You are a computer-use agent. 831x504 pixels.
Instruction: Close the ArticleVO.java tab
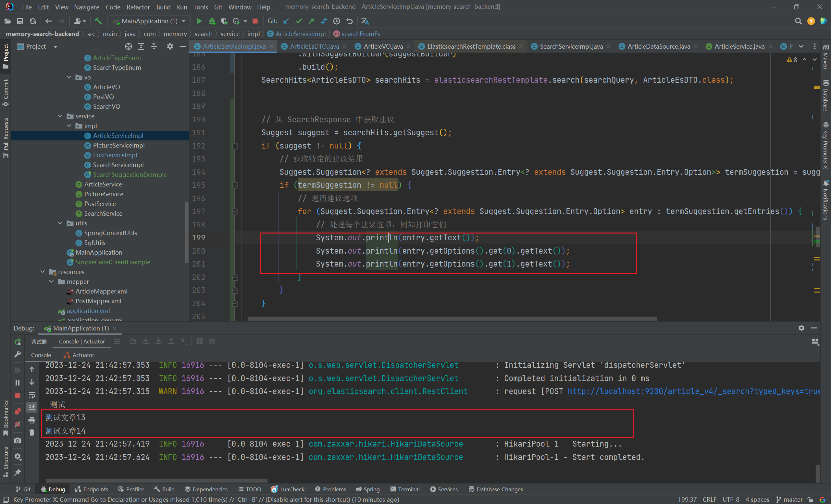click(409, 46)
